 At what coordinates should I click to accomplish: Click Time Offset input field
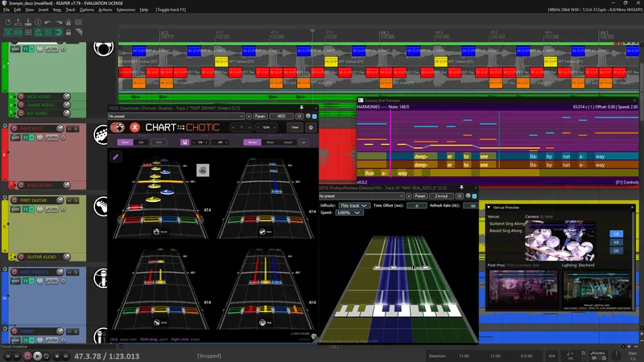point(416,206)
